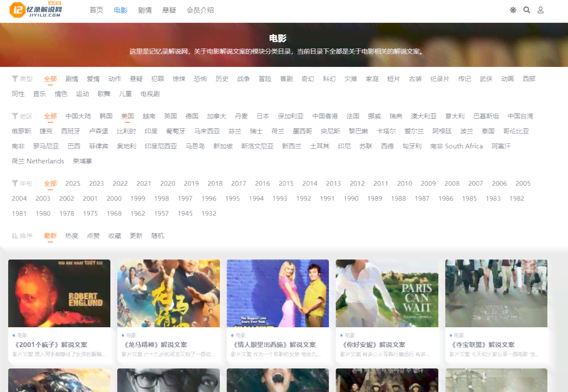Filter by genre 科幻
The width and height of the screenshot is (568, 392).
tap(329, 79)
